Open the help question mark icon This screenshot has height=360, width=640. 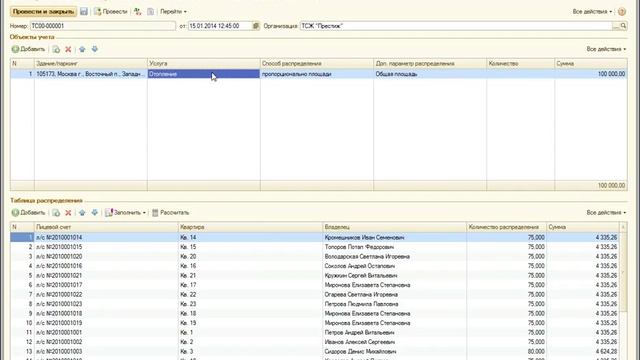pos(622,11)
